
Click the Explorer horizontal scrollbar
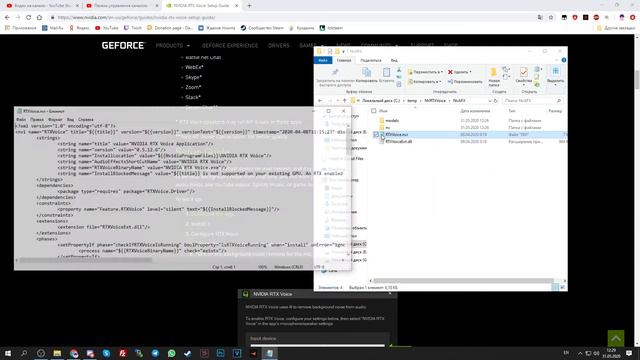click(463, 280)
